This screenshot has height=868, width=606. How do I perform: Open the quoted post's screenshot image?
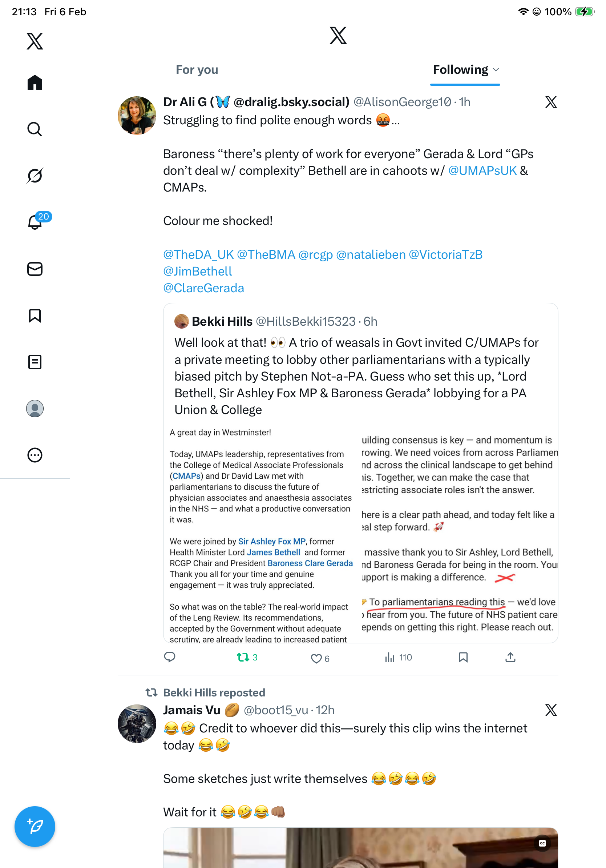[360, 534]
